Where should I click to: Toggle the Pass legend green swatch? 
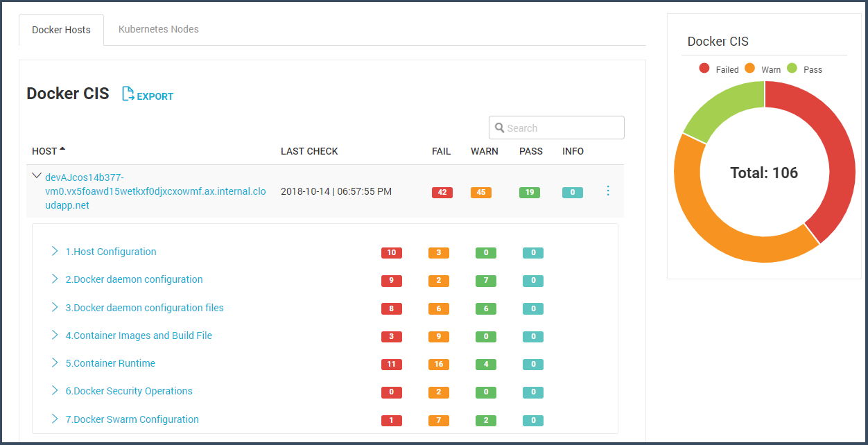pos(792,68)
